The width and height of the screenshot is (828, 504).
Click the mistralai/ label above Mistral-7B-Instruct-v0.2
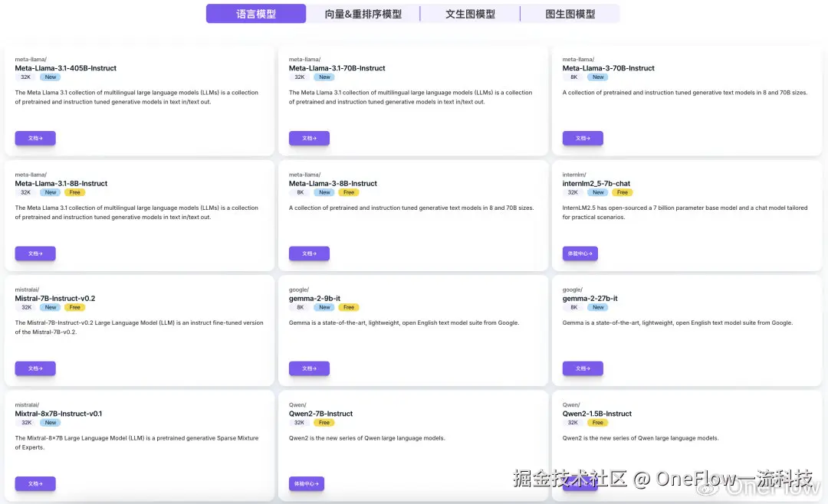(x=27, y=290)
